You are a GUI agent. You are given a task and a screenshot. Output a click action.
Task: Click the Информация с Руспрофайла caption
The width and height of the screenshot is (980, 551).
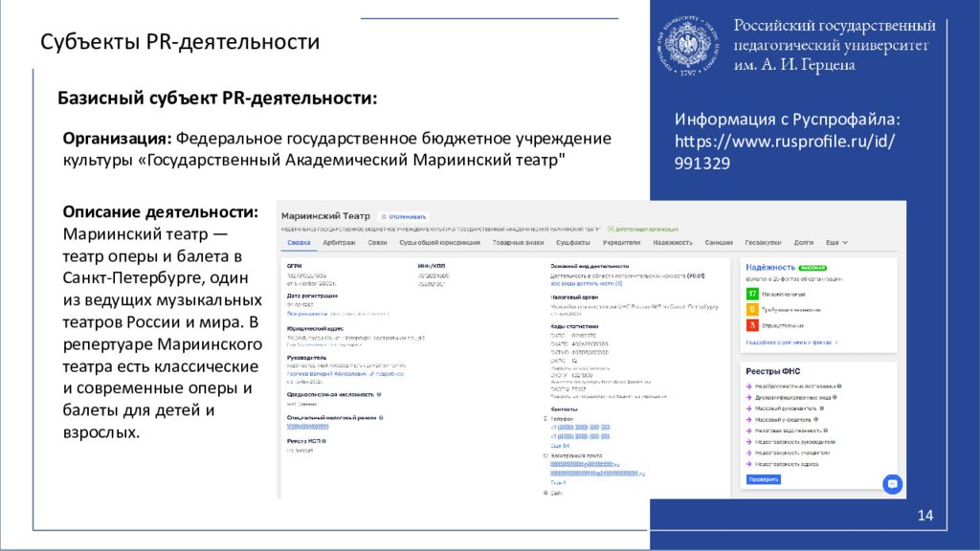click(788, 120)
